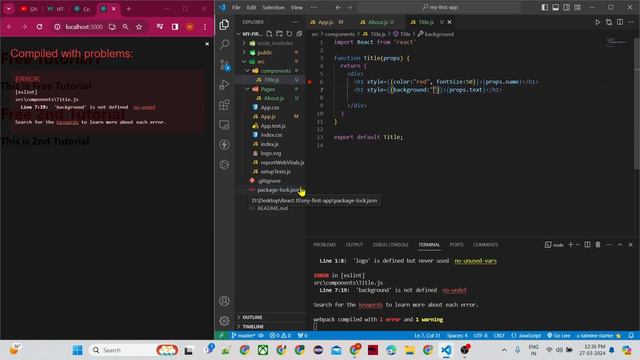Viewport: 640px width, 360px height.
Task: Kill the terminal with the trash icon
Action: pyautogui.click(x=598, y=244)
